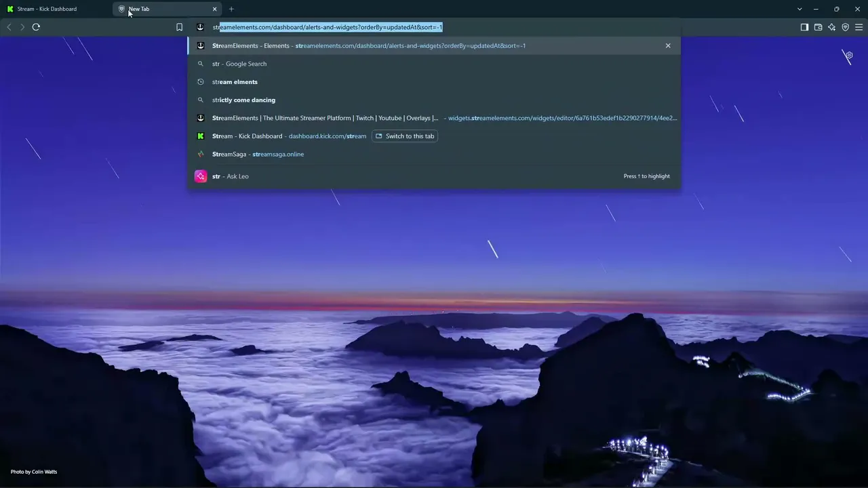Bookmark this page using the bookmark icon
Viewport: 868px width, 488px height.
179,27
